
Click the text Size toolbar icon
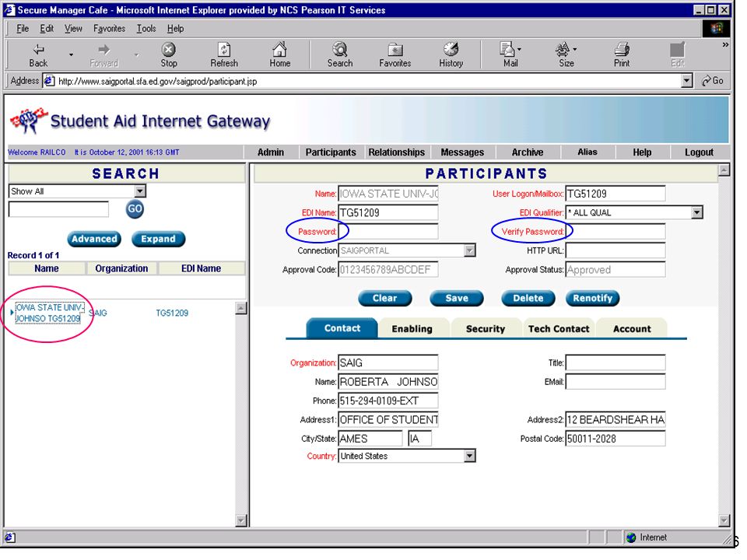[563, 54]
